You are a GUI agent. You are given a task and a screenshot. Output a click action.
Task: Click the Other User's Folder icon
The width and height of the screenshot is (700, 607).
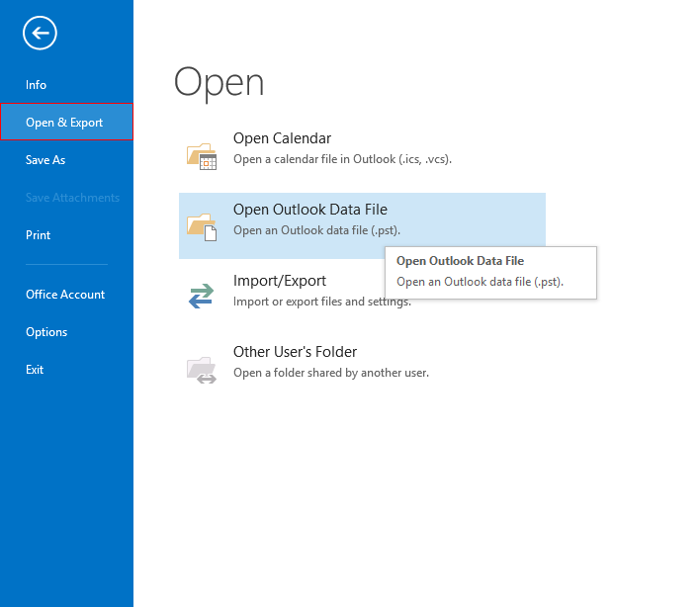pos(202,370)
